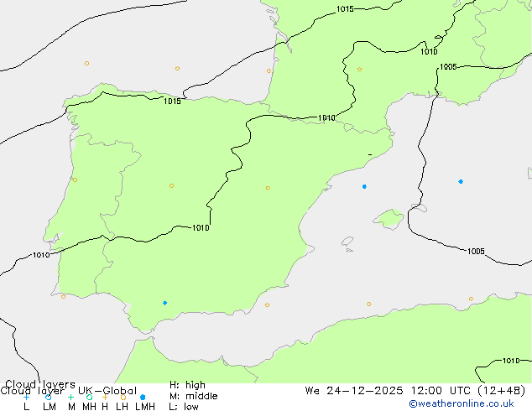The height and width of the screenshot is (411, 532).
Task: Click the 'M: middle' legend explanation
Action: click(193, 396)
